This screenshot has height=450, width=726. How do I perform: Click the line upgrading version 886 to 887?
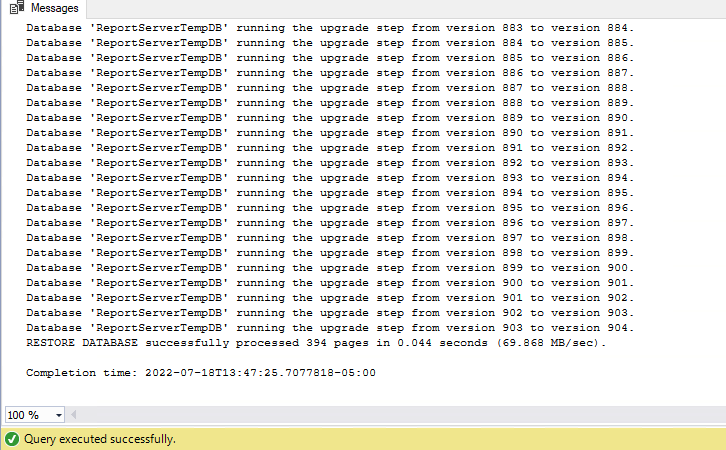click(x=329, y=73)
